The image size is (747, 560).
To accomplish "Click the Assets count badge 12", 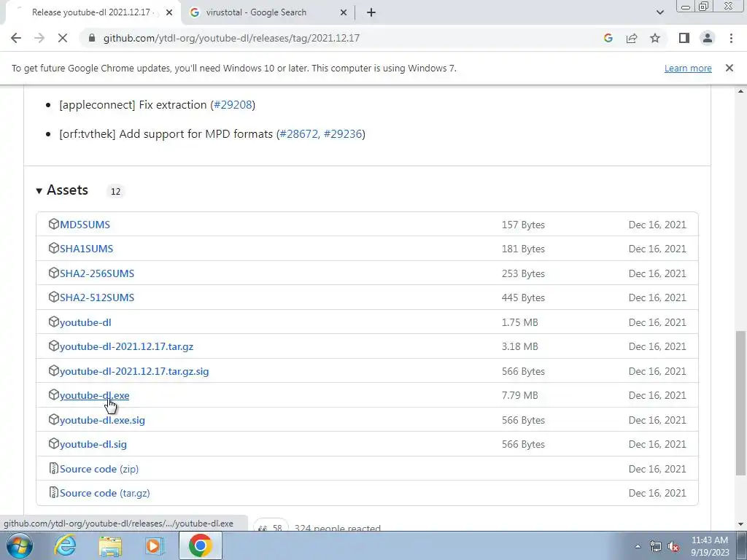I will (115, 192).
